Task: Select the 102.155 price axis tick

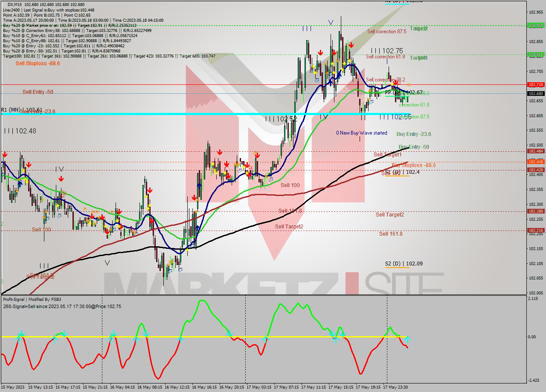Action: pos(536,248)
